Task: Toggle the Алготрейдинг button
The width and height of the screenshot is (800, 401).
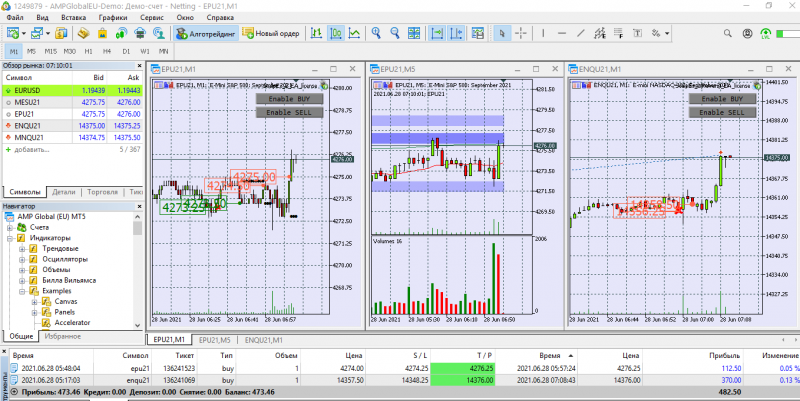Action: point(206,34)
